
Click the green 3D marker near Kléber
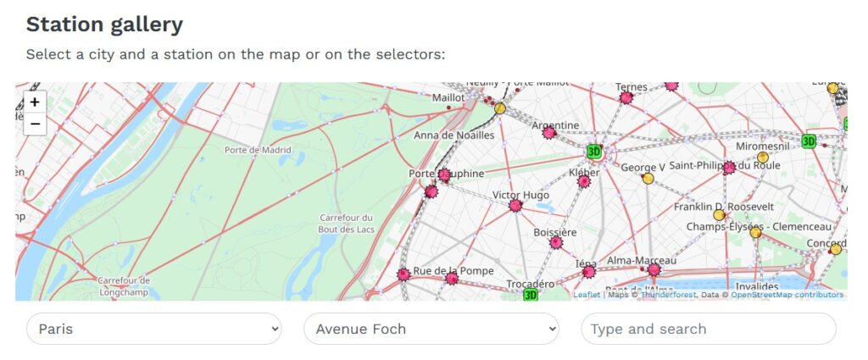pos(594,152)
